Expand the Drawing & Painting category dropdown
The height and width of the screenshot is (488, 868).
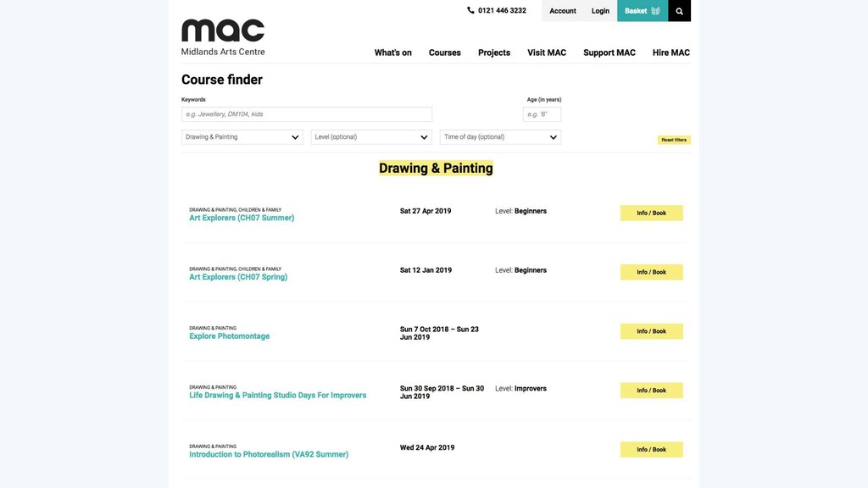click(x=242, y=136)
